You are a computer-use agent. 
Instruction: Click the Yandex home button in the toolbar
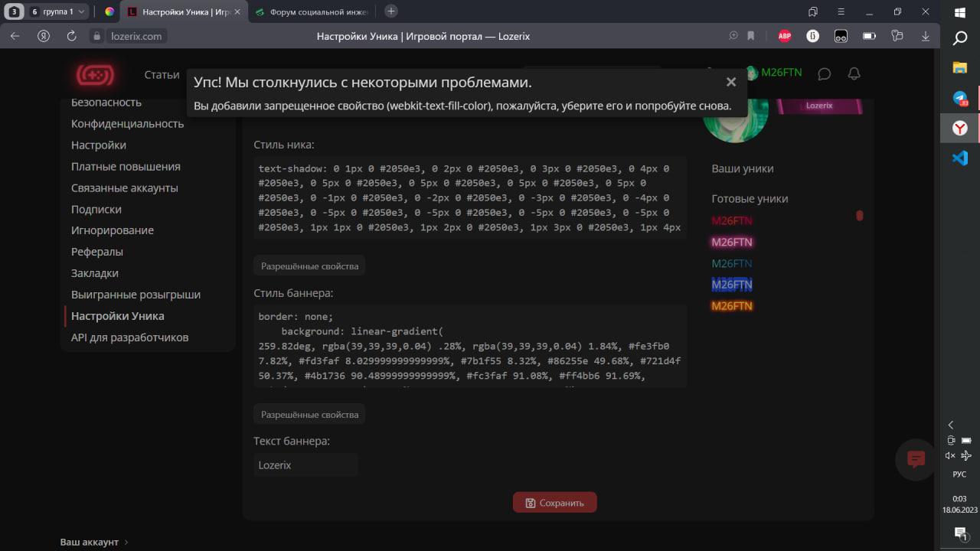coord(44,36)
